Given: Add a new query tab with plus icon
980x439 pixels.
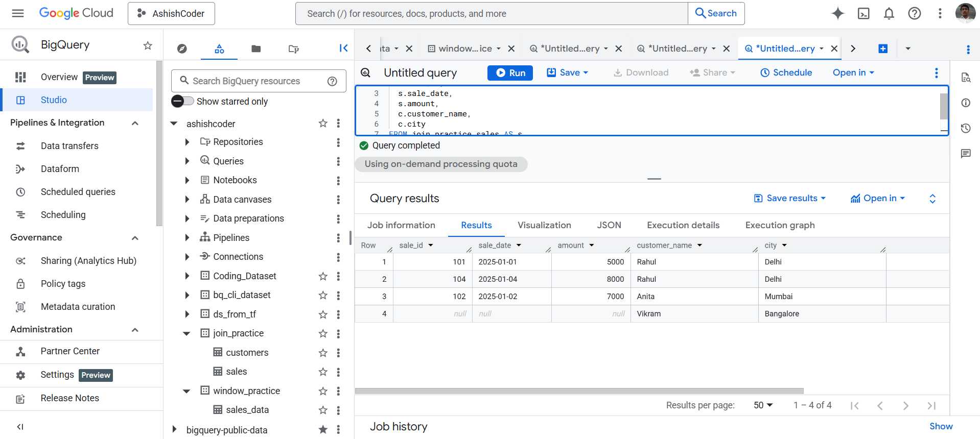Looking at the screenshot, I should point(882,48).
